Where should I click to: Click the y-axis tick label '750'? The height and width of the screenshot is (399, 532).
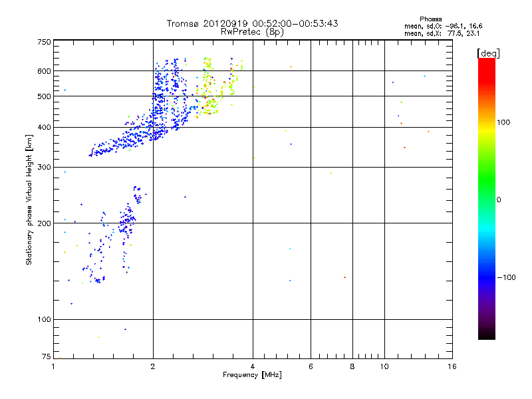(44, 42)
